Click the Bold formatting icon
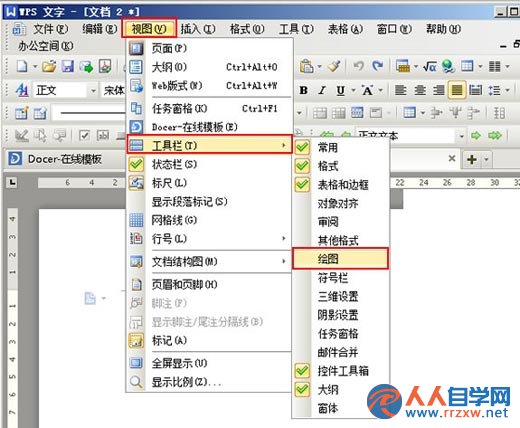This screenshot has height=428, width=520. [x=303, y=90]
